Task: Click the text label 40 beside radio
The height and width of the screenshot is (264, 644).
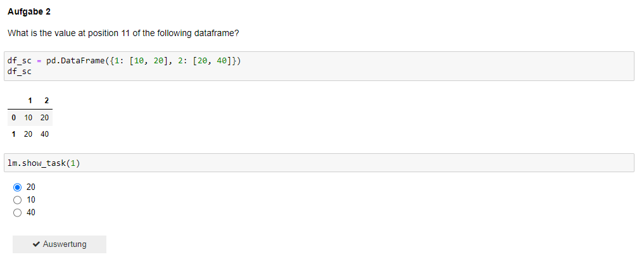Action: click(31, 213)
